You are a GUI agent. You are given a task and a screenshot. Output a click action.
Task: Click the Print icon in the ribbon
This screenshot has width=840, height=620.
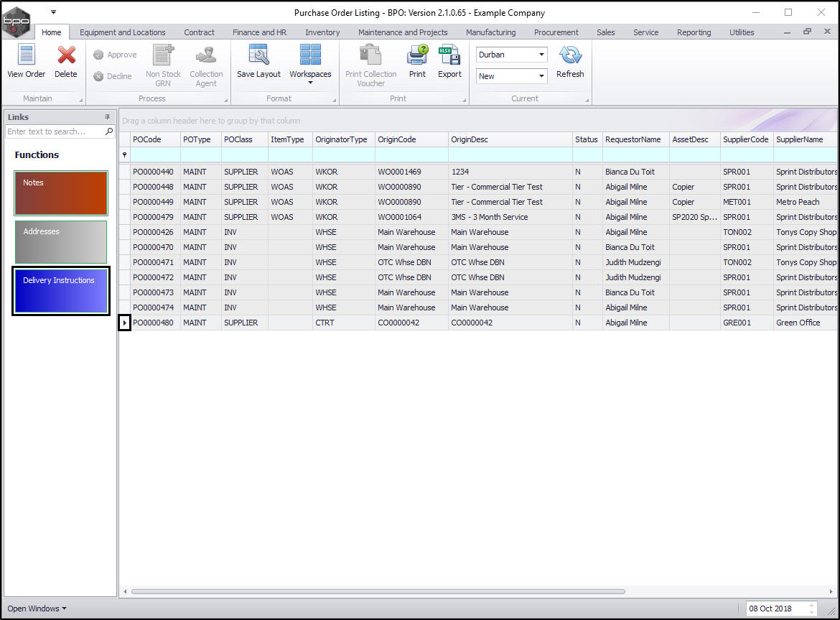pyautogui.click(x=417, y=56)
